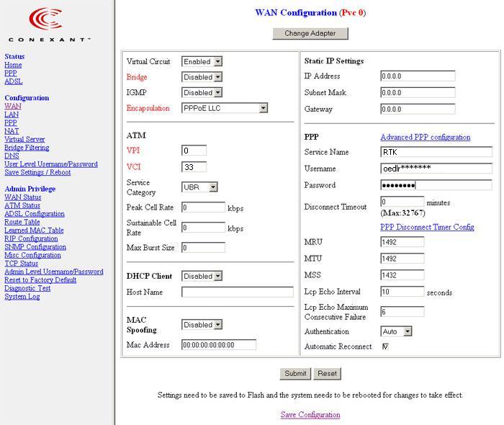Screen dimensions: 504x425
Task: Click the PPP Password field
Action: [436, 185]
